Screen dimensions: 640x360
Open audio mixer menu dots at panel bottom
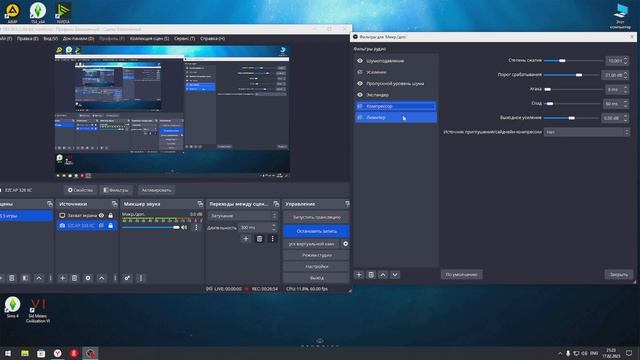click(141, 278)
